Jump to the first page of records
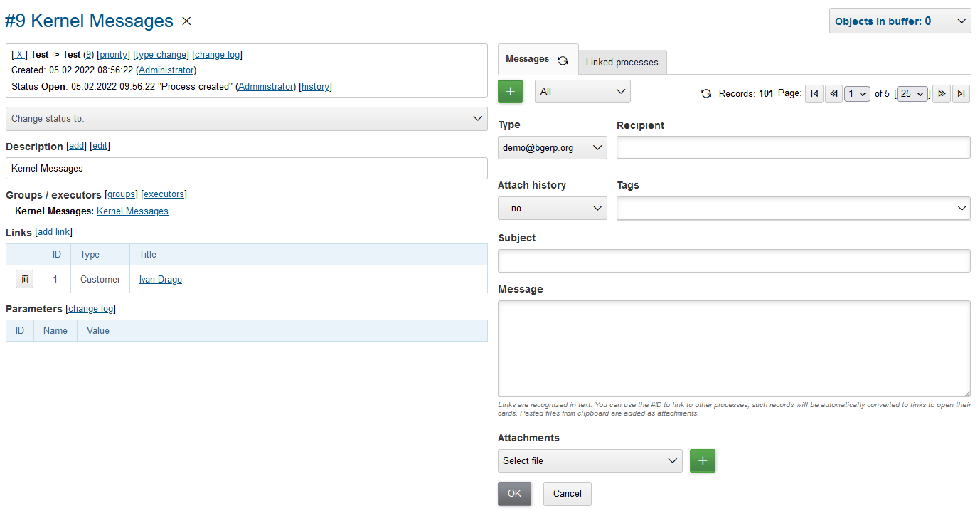 pos(814,93)
